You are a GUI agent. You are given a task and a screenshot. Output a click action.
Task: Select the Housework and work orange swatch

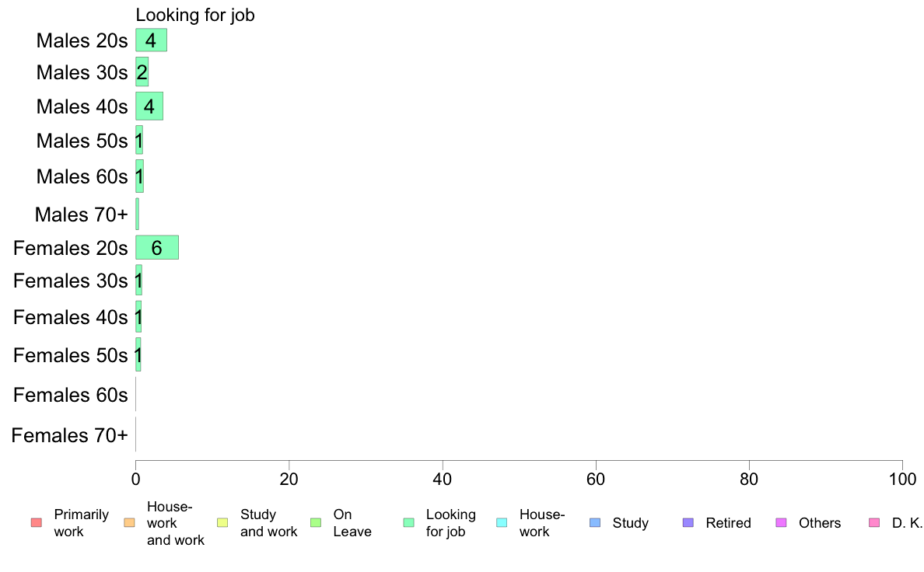(x=130, y=522)
